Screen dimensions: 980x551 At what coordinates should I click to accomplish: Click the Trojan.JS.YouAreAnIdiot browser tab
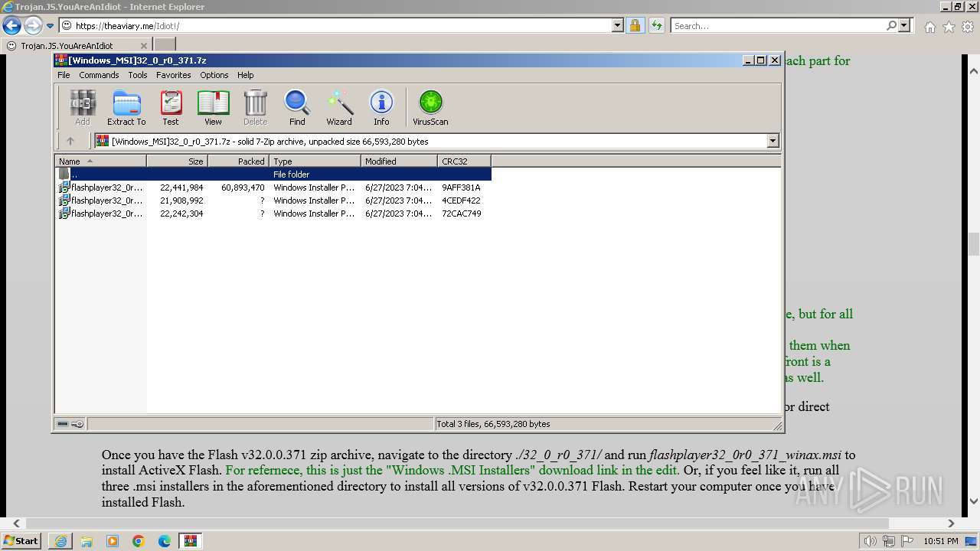coord(77,45)
